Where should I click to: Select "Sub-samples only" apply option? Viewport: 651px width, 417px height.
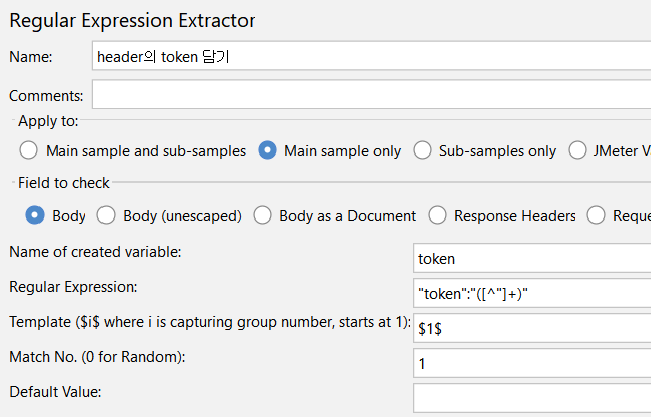click(x=422, y=151)
